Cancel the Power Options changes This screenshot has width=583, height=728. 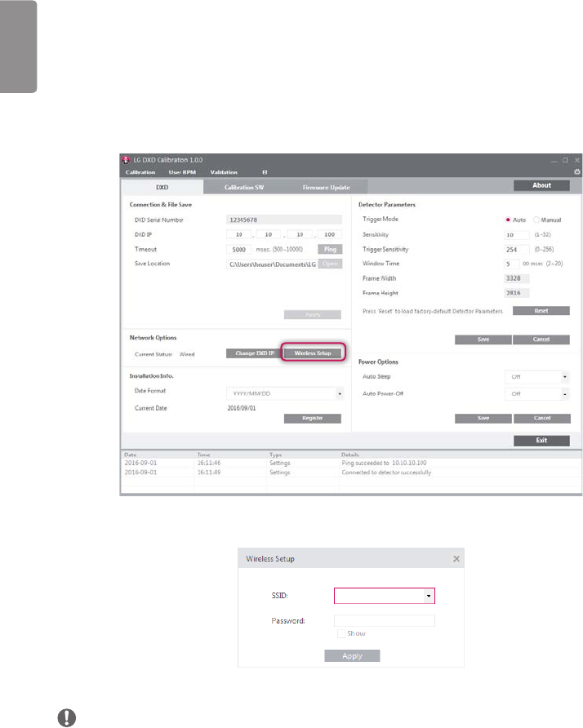(x=542, y=419)
